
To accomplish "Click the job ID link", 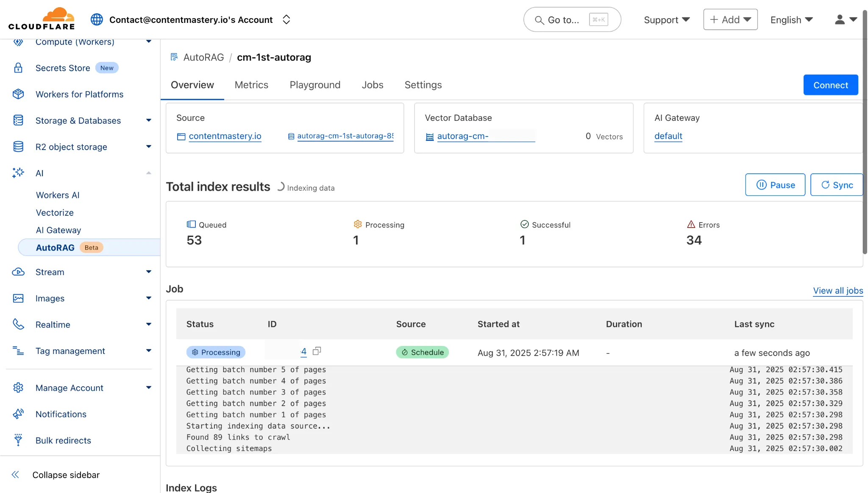I will (x=303, y=351).
